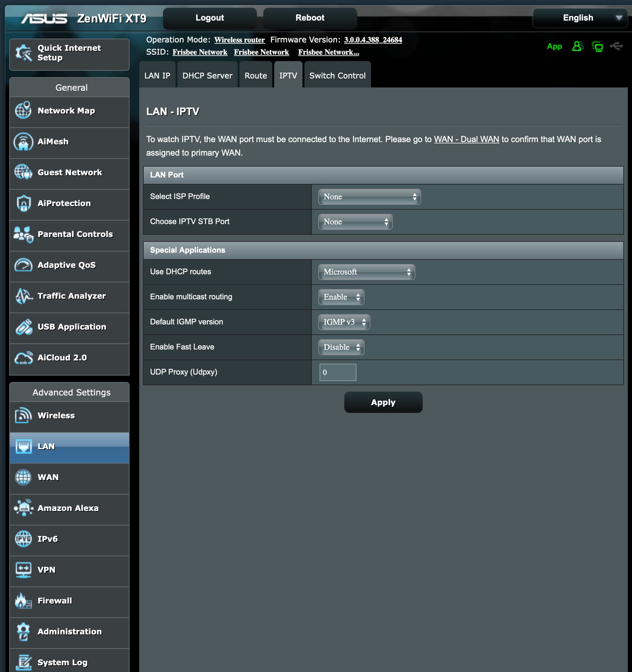
Task: Click the Amazon Alexa icon
Action: (23, 508)
